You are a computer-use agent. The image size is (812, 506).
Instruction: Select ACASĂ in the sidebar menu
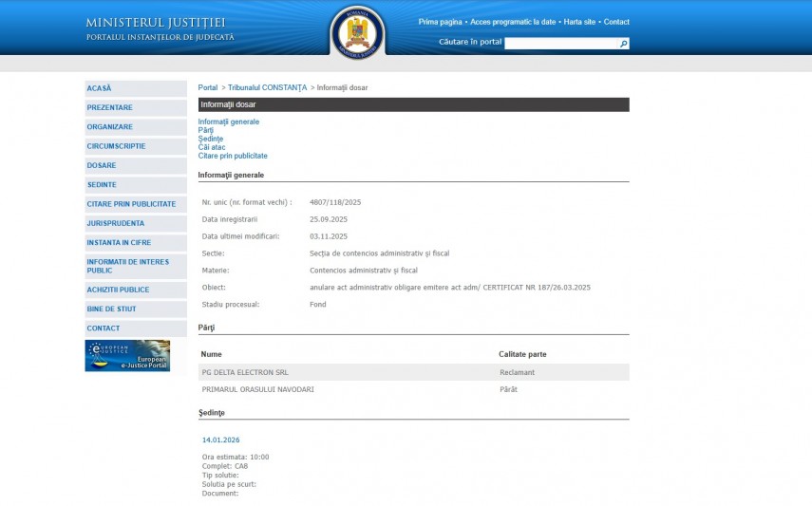click(99, 88)
